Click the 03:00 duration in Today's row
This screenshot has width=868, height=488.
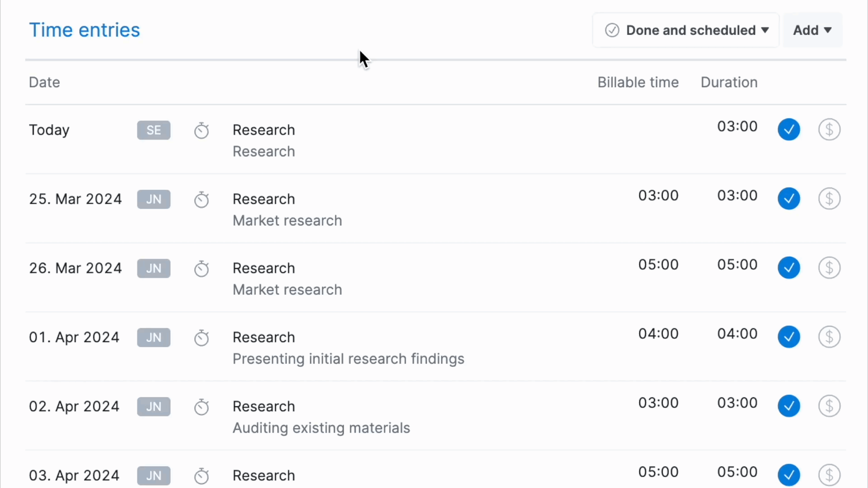(737, 127)
